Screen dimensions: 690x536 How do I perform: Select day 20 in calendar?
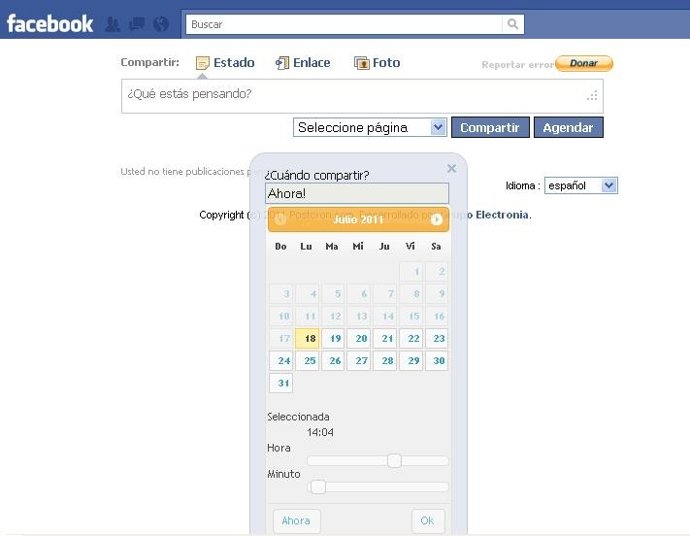pos(359,338)
